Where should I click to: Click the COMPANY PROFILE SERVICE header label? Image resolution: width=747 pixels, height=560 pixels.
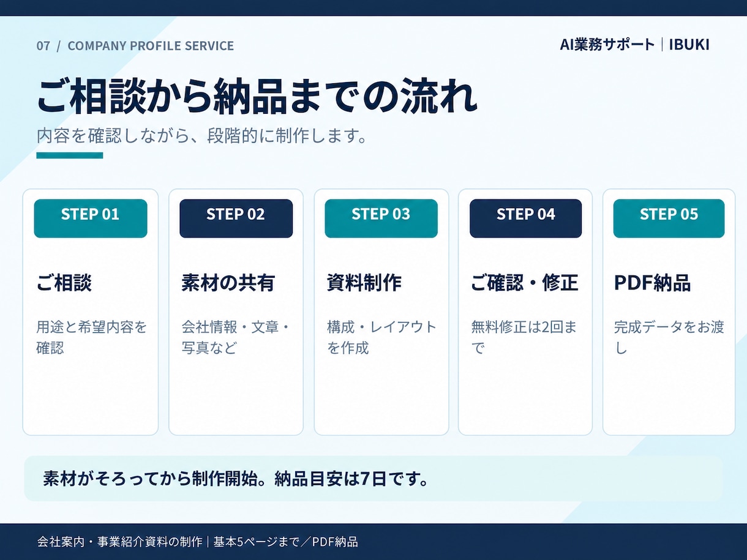click(151, 46)
